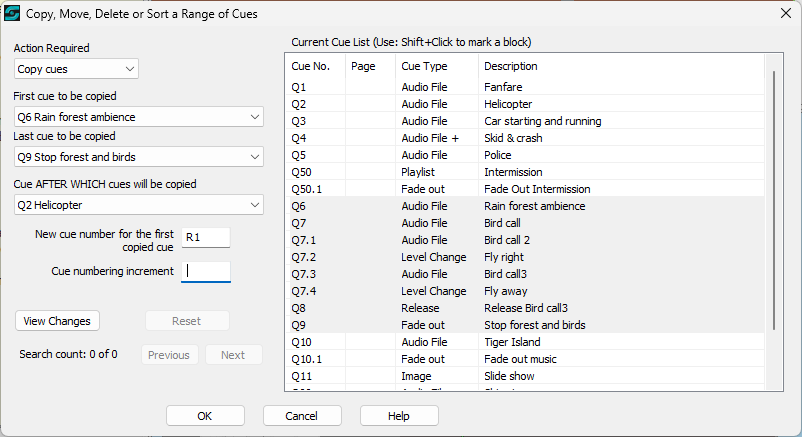
Task: Select the Tiger Island cue
Action: point(525,342)
